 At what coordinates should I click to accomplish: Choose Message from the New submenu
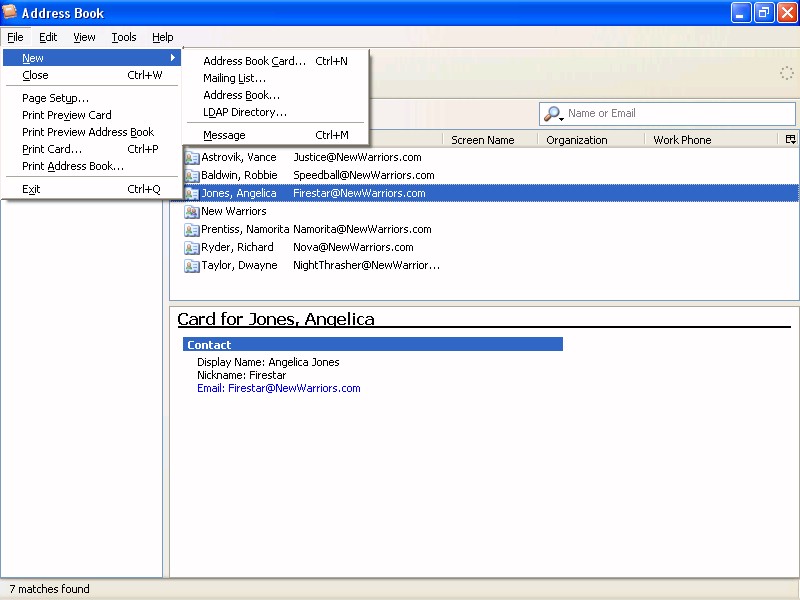coord(276,135)
